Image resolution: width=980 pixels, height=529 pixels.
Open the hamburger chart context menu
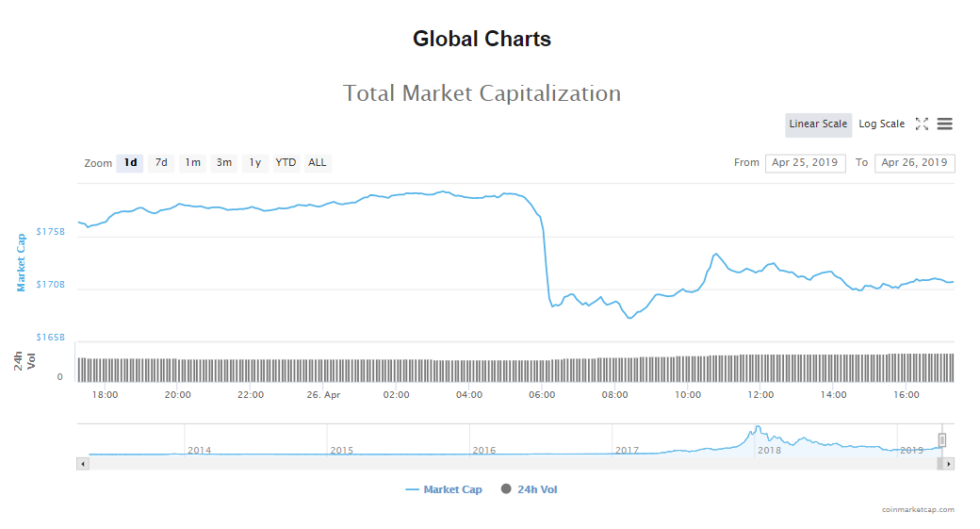(x=944, y=124)
